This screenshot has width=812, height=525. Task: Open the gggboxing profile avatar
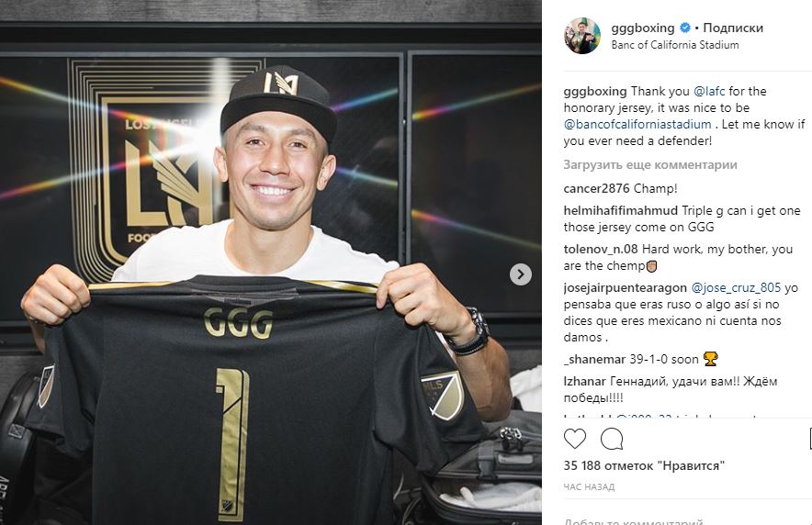[582, 36]
